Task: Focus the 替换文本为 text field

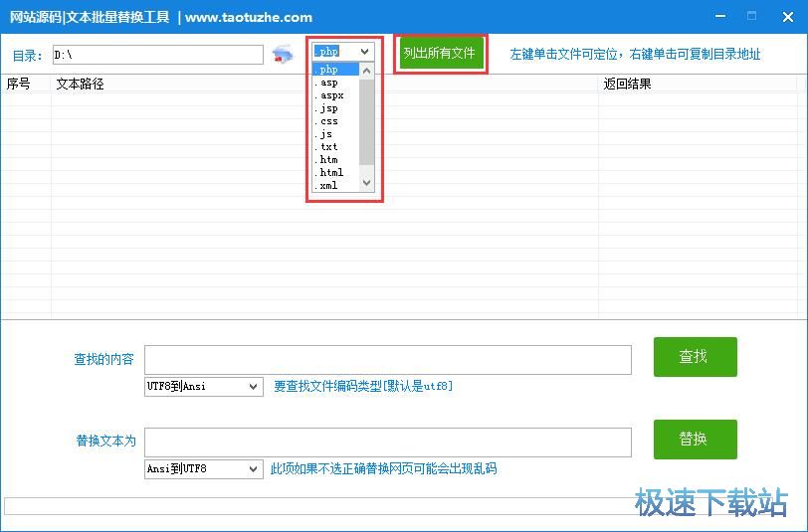Action: point(387,443)
